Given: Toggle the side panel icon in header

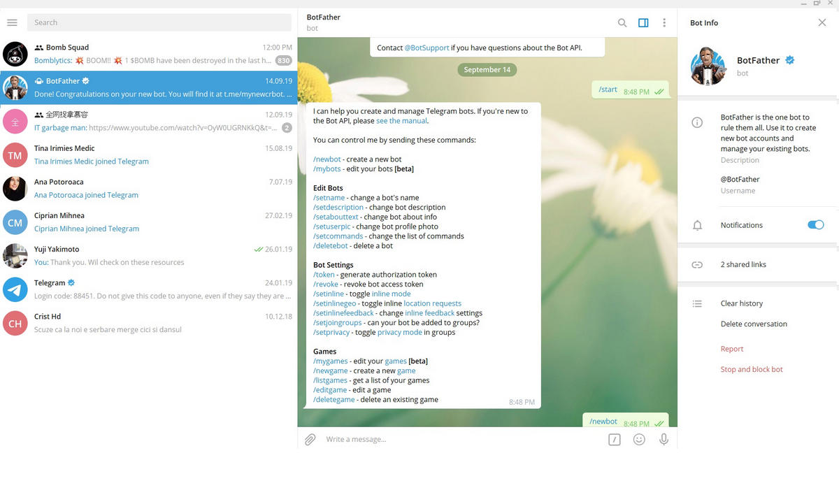Looking at the screenshot, I should click(x=643, y=23).
